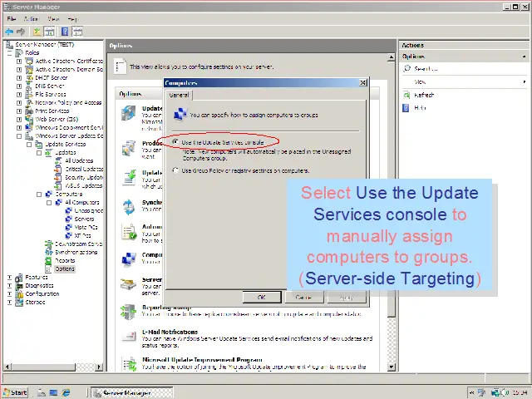Select Storage in the tree
The height and width of the screenshot is (399, 532).
(x=35, y=302)
